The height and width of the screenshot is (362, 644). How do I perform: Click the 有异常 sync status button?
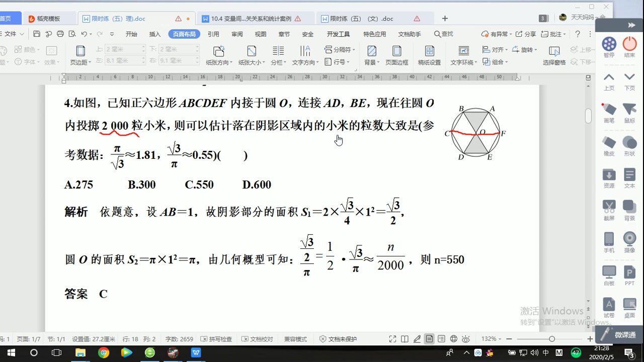coord(496,34)
